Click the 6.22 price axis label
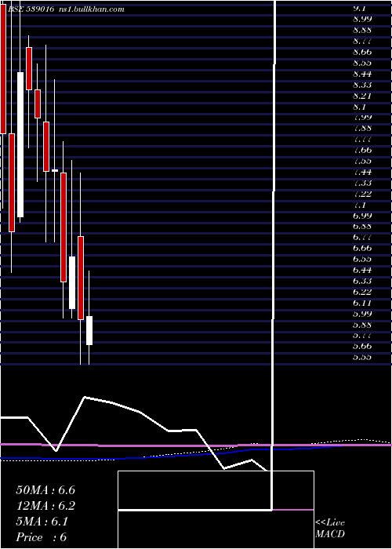Screen dimensions: 392x549 362,292
